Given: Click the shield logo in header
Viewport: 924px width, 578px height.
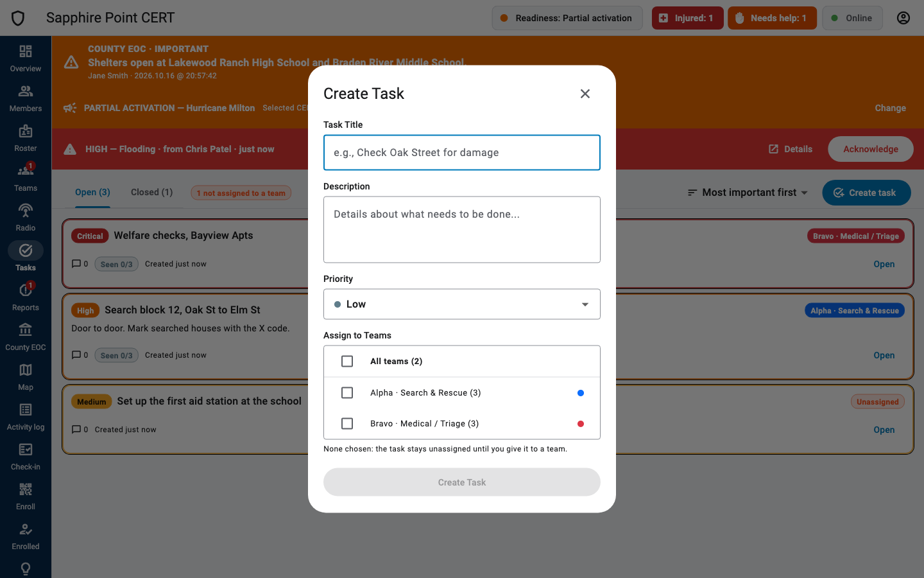Looking at the screenshot, I should [18, 18].
